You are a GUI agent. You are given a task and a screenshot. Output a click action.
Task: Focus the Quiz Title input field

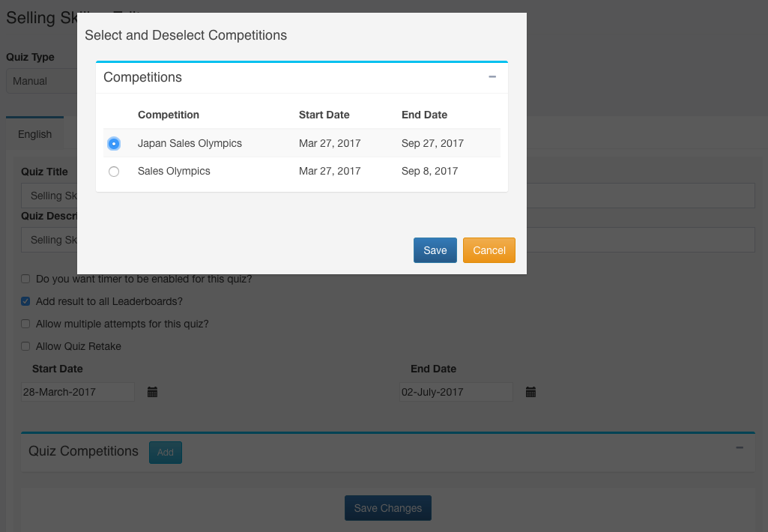(x=388, y=196)
